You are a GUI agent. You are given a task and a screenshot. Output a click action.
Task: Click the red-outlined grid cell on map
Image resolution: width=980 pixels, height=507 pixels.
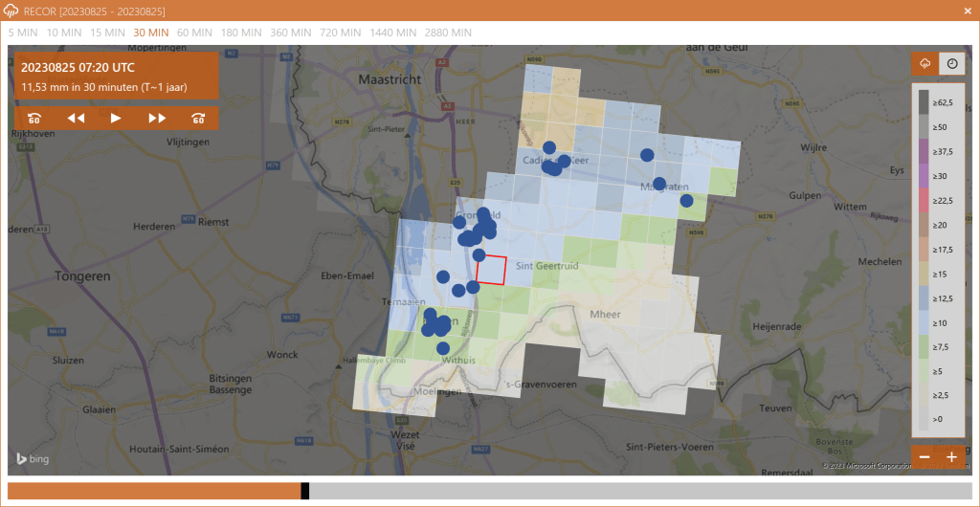coord(491,270)
